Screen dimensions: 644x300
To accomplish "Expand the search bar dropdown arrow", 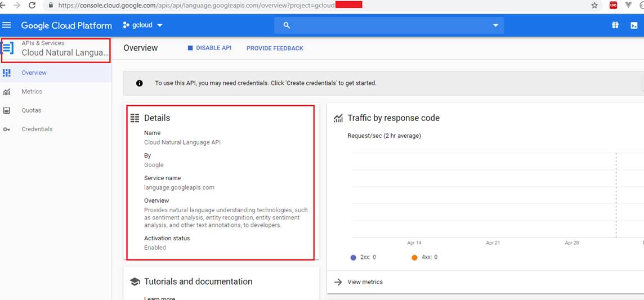I will [495, 25].
